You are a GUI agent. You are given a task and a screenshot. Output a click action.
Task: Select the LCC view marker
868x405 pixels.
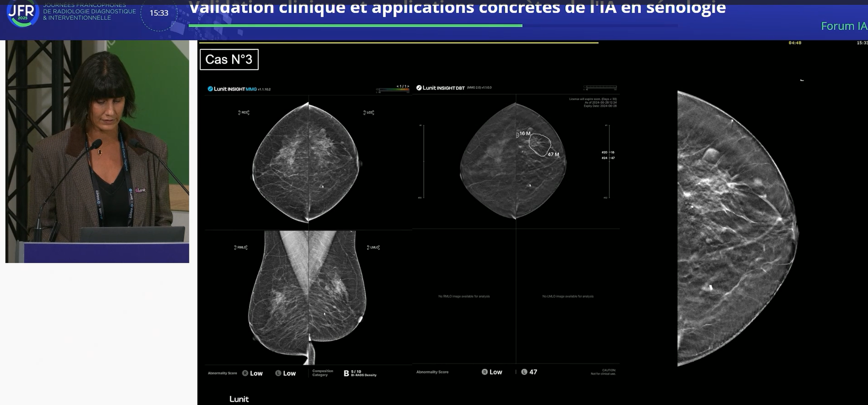[x=368, y=113]
